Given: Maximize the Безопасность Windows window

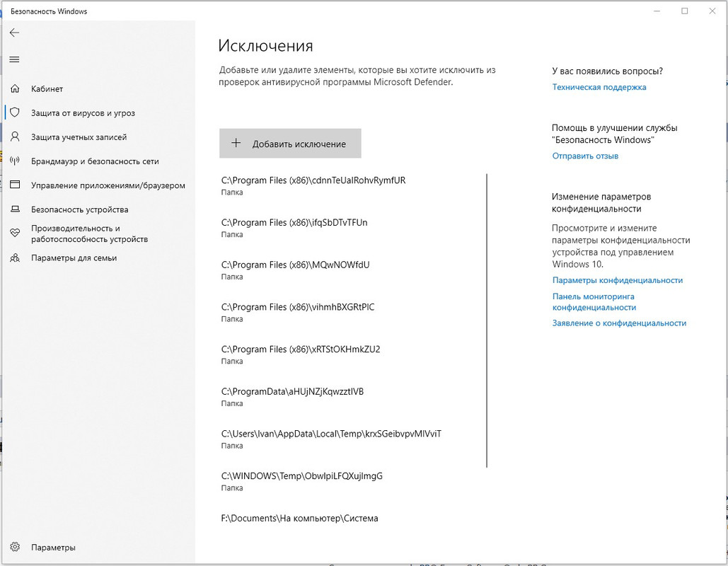Looking at the screenshot, I should tap(684, 11).
